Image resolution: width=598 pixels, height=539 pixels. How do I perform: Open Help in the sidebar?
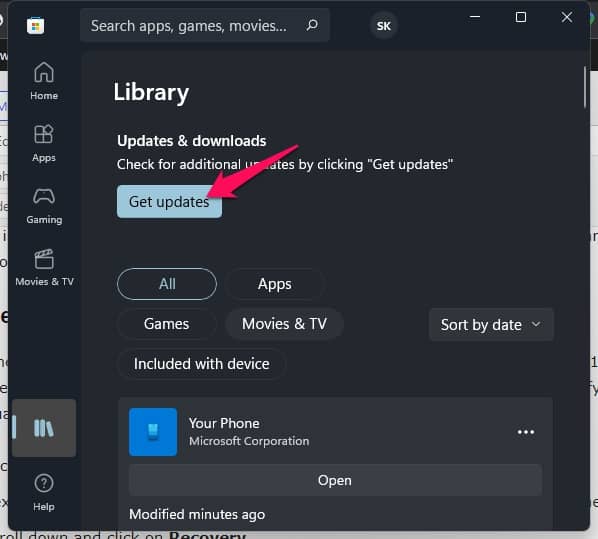(x=44, y=492)
